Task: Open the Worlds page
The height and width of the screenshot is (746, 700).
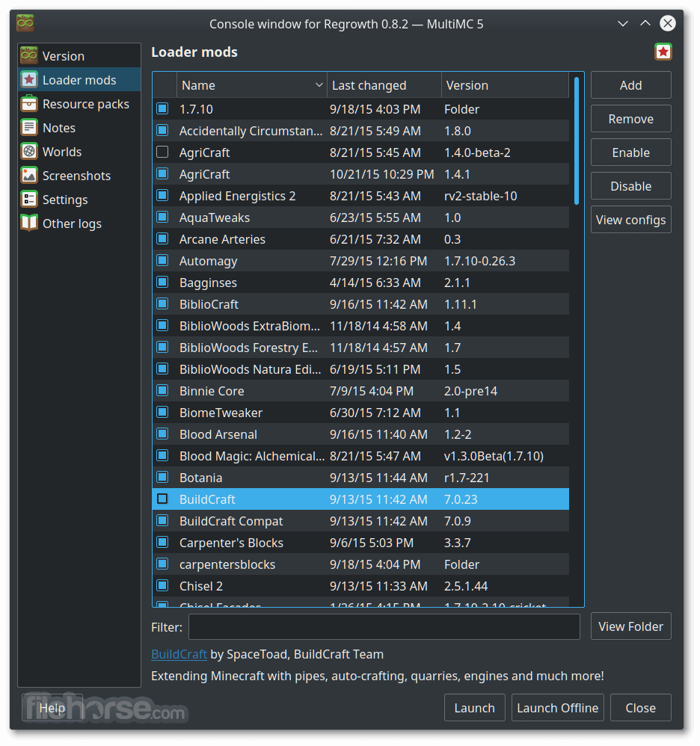Action: 79,151
